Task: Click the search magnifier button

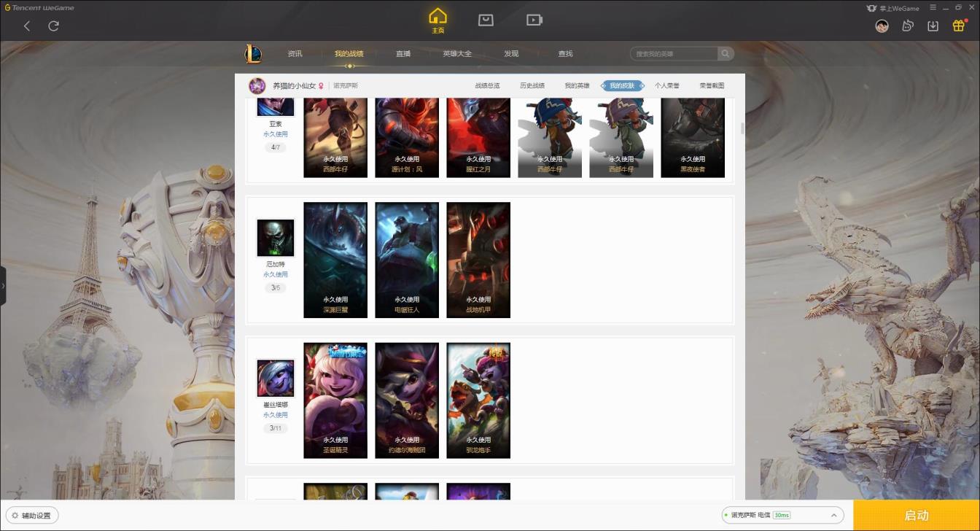Action: pos(726,54)
